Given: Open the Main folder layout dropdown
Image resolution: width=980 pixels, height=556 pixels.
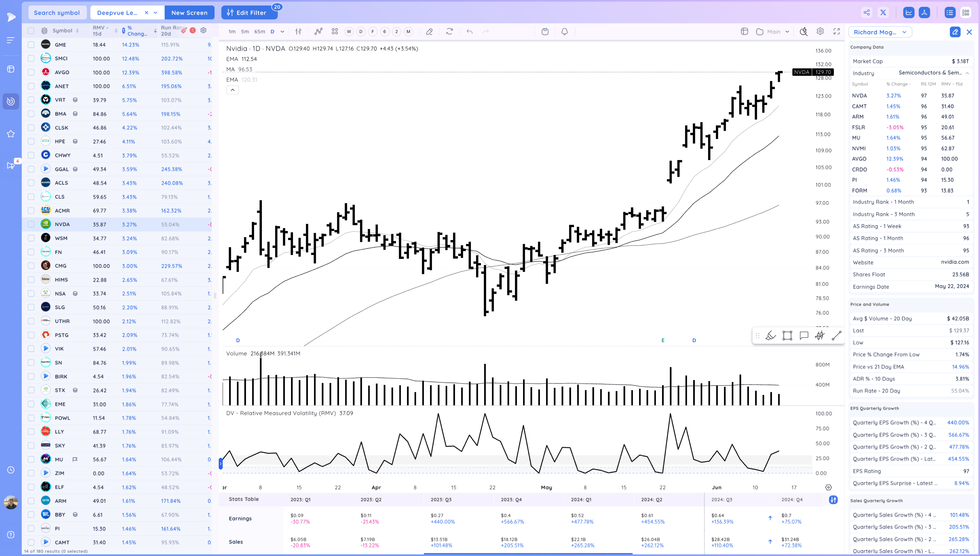Looking at the screenshot, I should point(773,32).
